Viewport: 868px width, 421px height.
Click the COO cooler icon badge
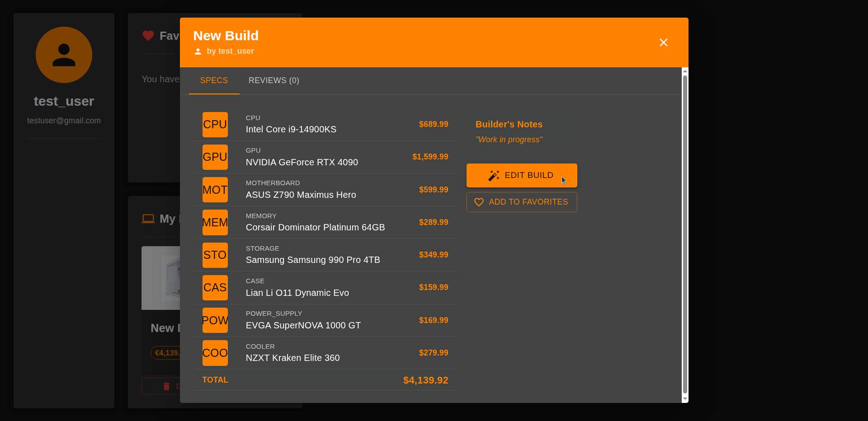[x=215, y=353]
